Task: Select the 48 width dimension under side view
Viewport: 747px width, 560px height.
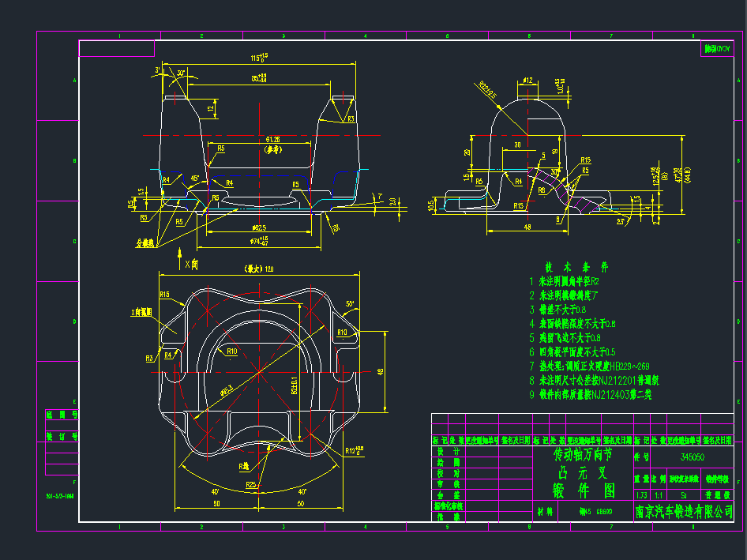Action: pyautogui.click(x=527, y=226)
